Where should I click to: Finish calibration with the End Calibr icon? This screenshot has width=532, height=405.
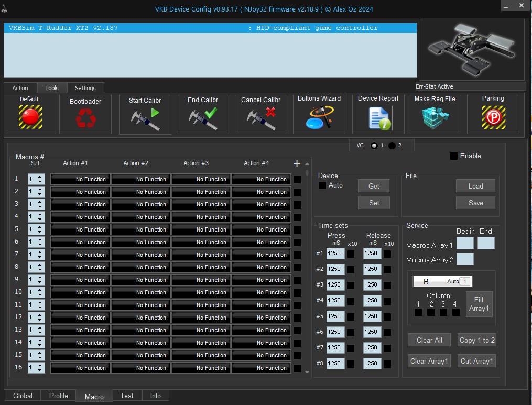(203, 119)
